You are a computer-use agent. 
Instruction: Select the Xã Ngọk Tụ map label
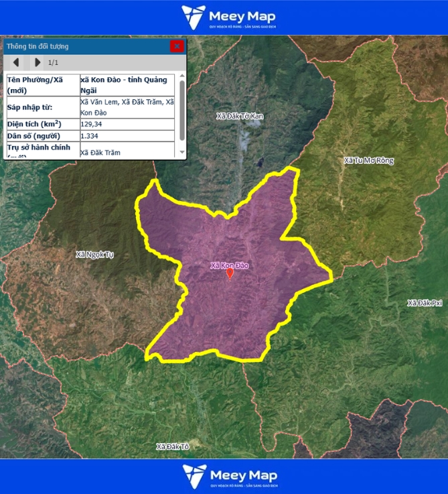94,254
